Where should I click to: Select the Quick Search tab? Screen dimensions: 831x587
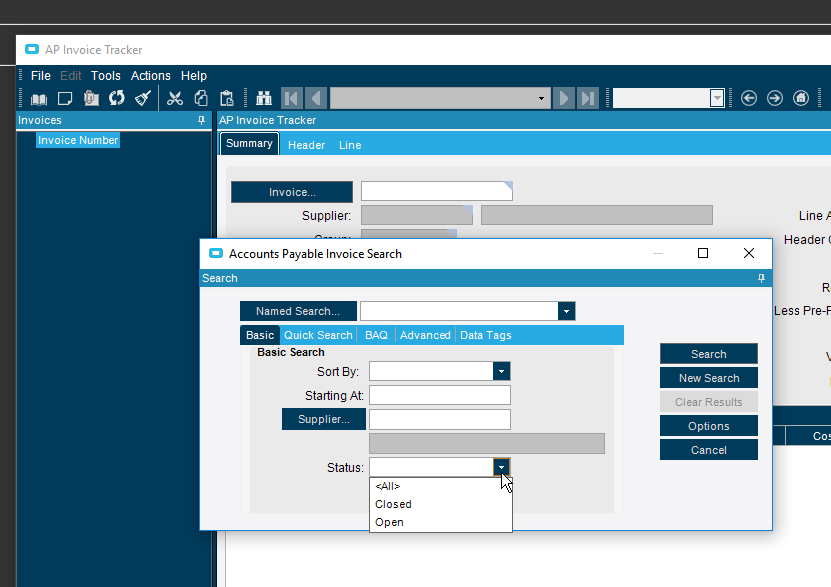click(318, 335)
